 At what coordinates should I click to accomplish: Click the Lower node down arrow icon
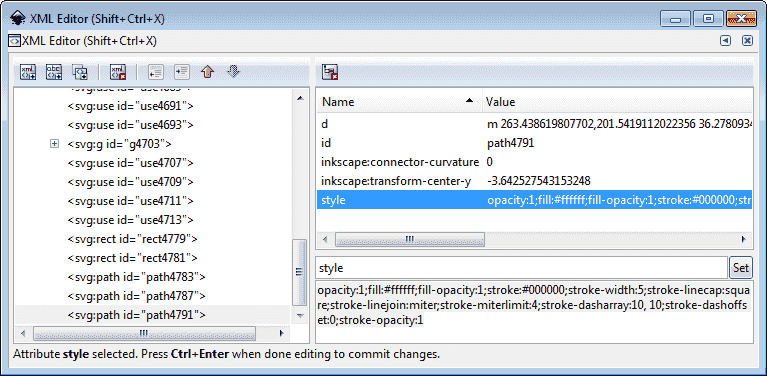click(x=233, y=72)
